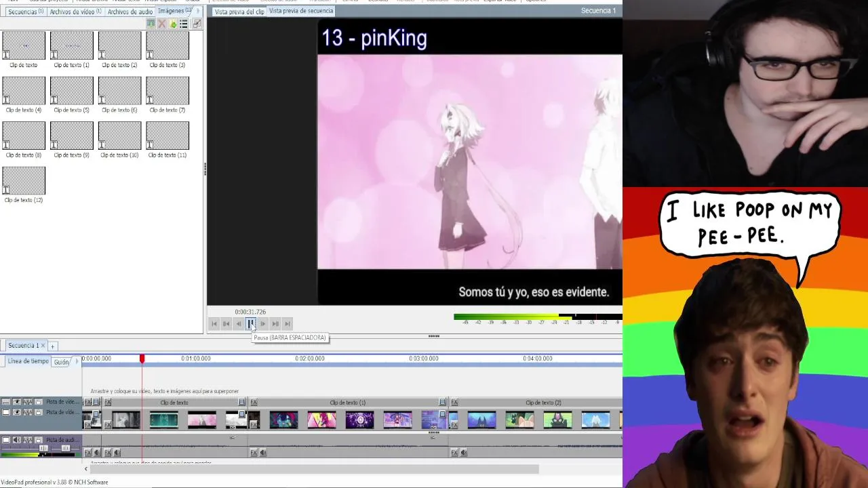Click the horizontal timeline scrollbar
Image resolution: width=868 pixels, height=488 pixels.
click(313, 469)
